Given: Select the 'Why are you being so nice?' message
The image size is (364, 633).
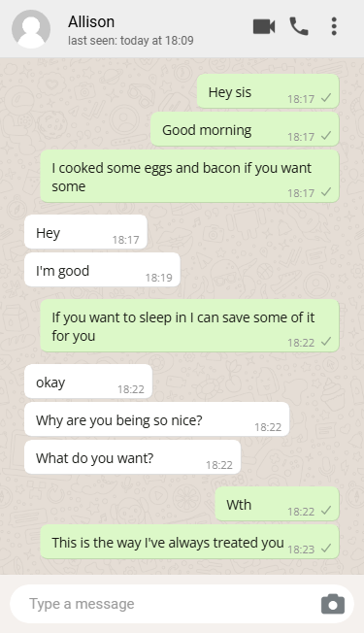Looking at the screenshot, I should click(157, 419).
